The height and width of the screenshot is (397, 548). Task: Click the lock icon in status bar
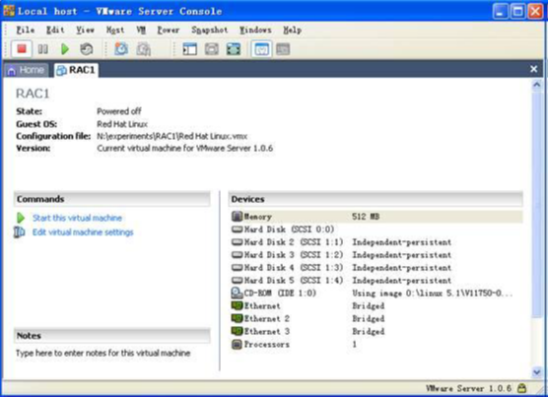point(522,388)
